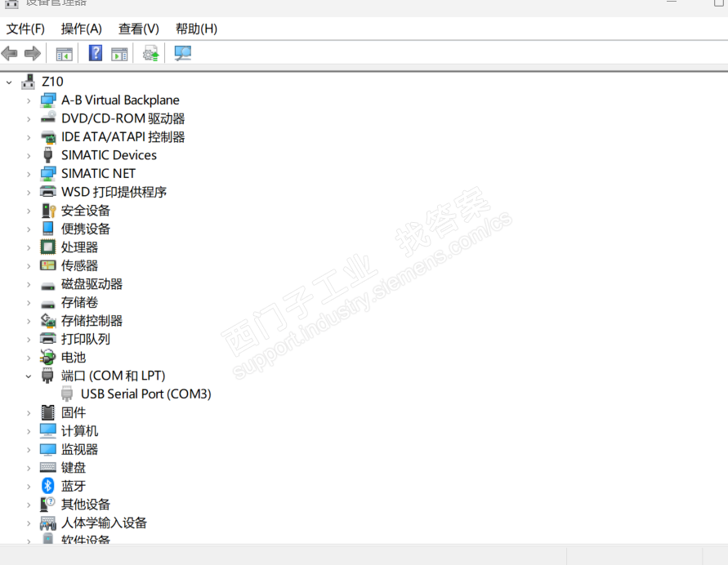Select the WSD 打印提供程序 label
The width and height of the screenshot is (728, 565).
click(x=114, y=192)
